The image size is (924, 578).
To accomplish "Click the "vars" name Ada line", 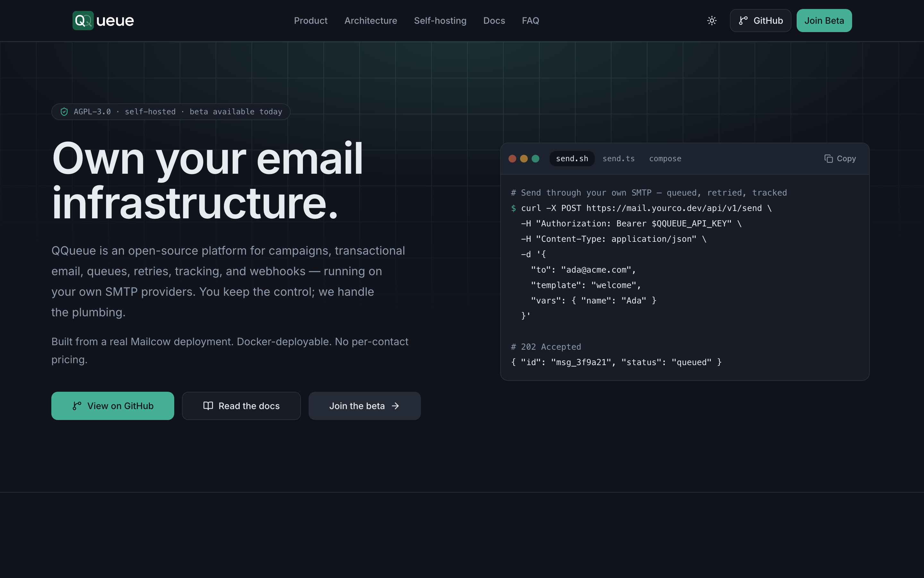I will (593, 301).
